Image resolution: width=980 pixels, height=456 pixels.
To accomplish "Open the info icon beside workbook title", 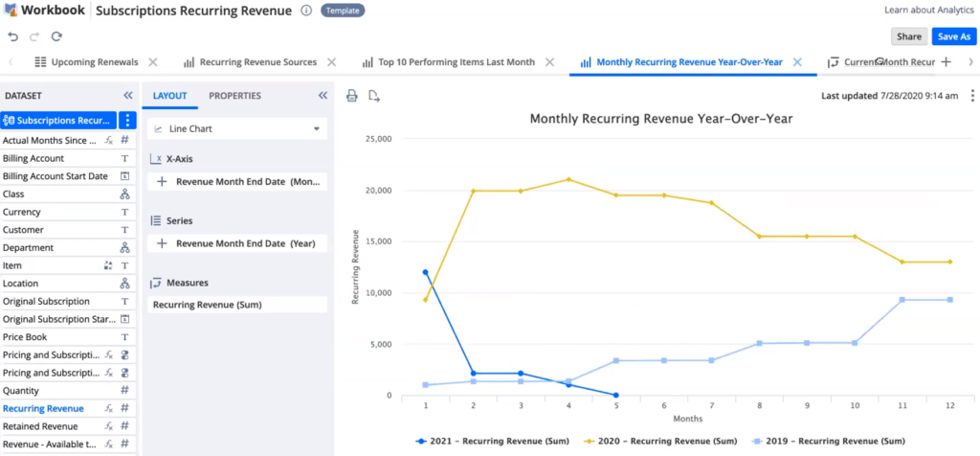I will 306,11.
